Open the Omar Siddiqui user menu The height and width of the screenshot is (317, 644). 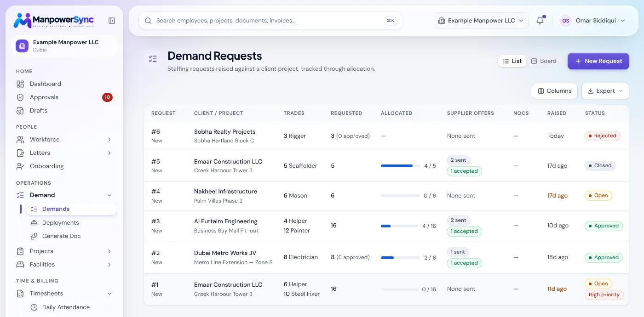point(592,21)
